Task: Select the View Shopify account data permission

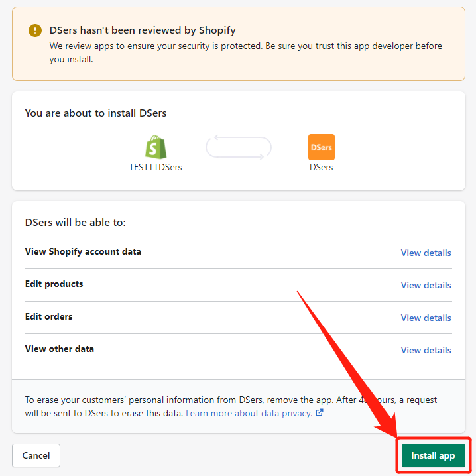Action: pyautogui.click(x=83, y=252)
